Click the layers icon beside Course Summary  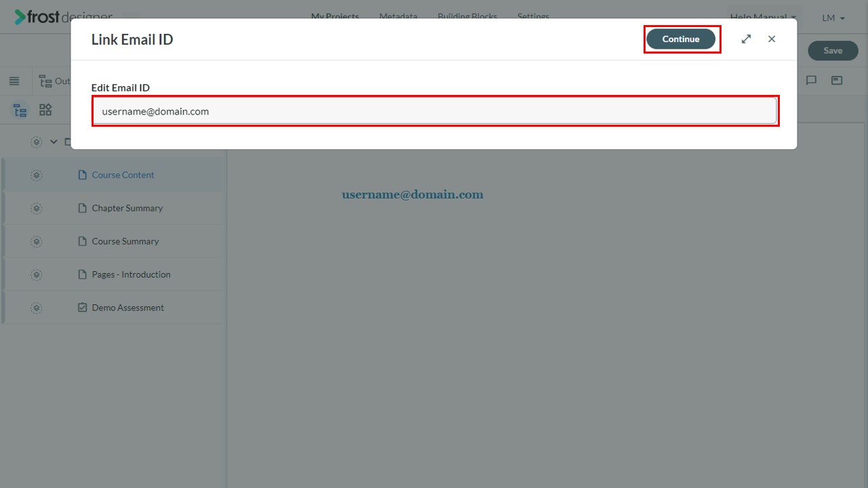tap(37, 241)
